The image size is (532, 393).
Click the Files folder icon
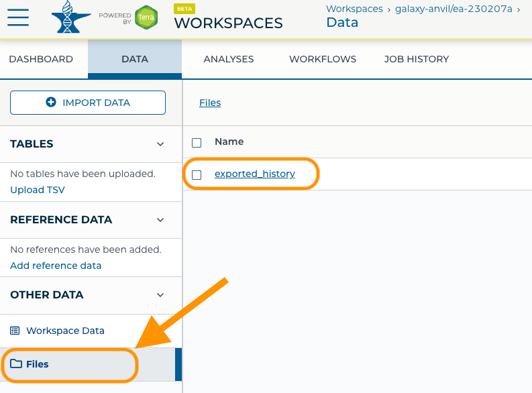pyautogui.click(x=15, y=364)
